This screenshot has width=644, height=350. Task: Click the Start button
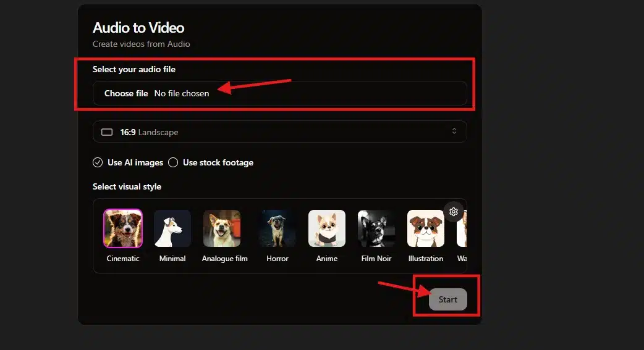coord(448,299)
